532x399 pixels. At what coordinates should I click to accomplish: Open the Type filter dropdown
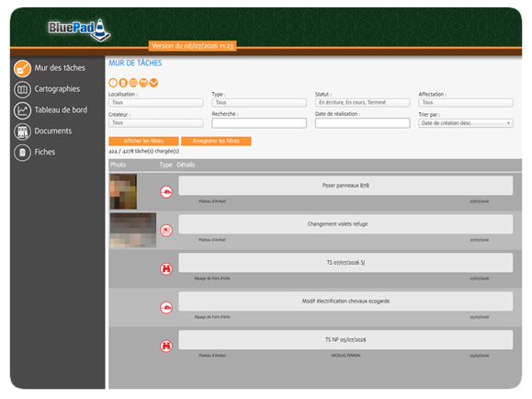click(259, 103)
